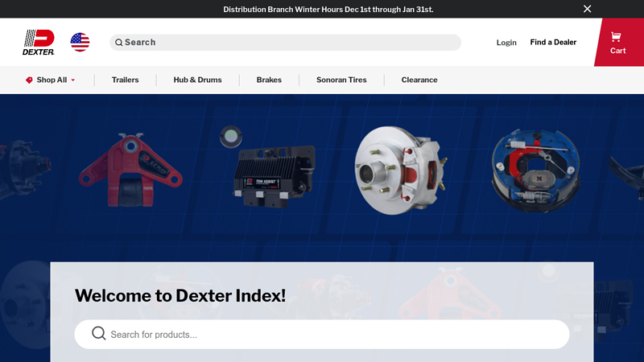Open Find a Dealer page
Screen dimensions: 644x362
click(553, 43)
